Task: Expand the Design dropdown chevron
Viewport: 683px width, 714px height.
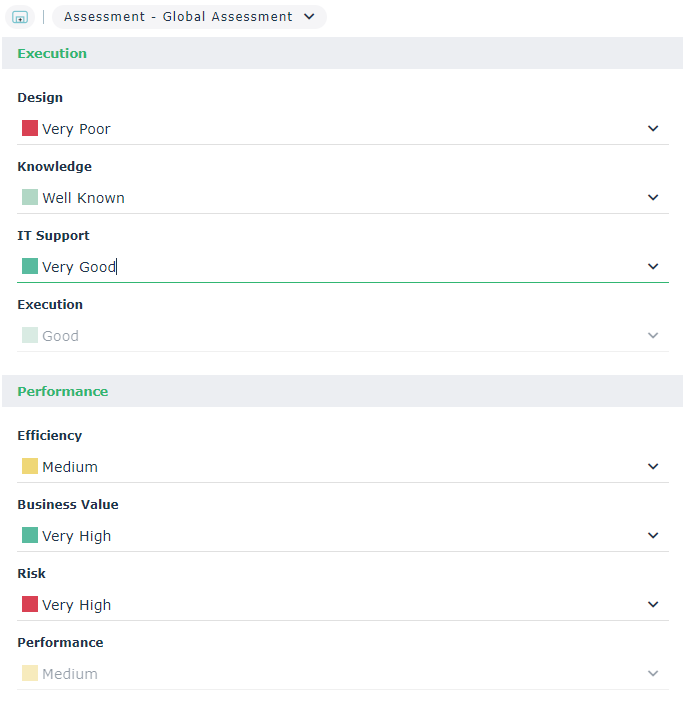Action: tap(653, 129)
